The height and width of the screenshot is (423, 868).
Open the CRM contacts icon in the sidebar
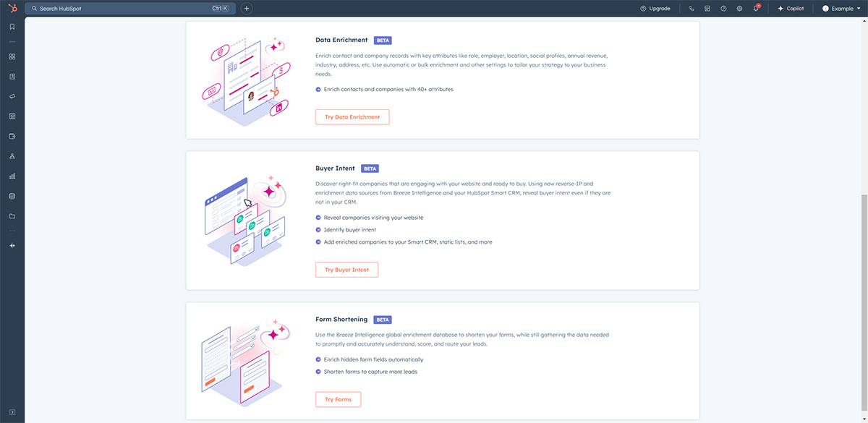point(12,76)
